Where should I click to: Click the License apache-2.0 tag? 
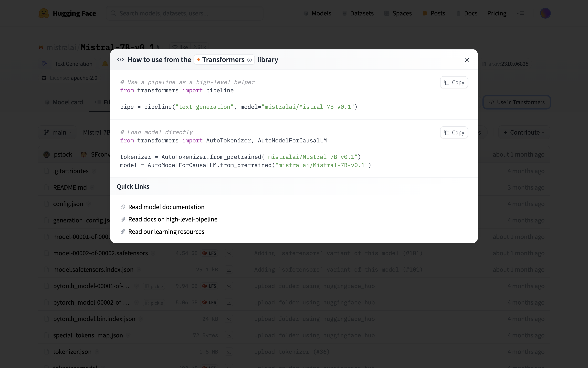pos(70,78)
